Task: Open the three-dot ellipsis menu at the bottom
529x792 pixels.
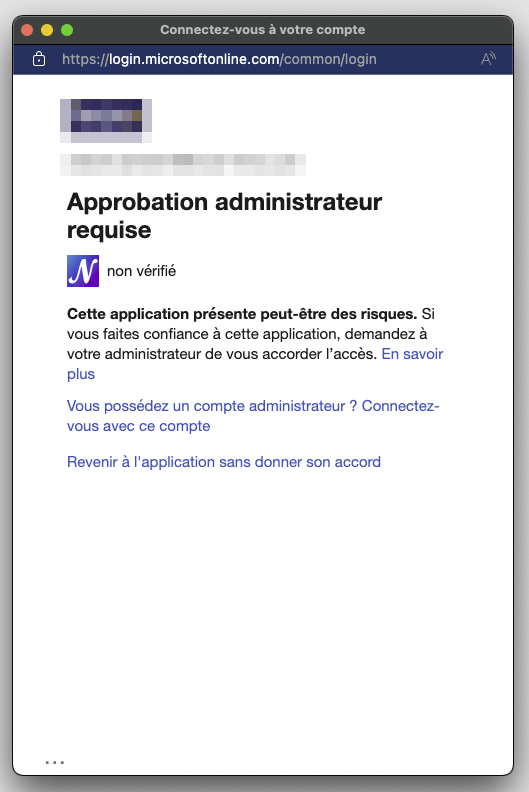Action: click(x=55, y=762)
